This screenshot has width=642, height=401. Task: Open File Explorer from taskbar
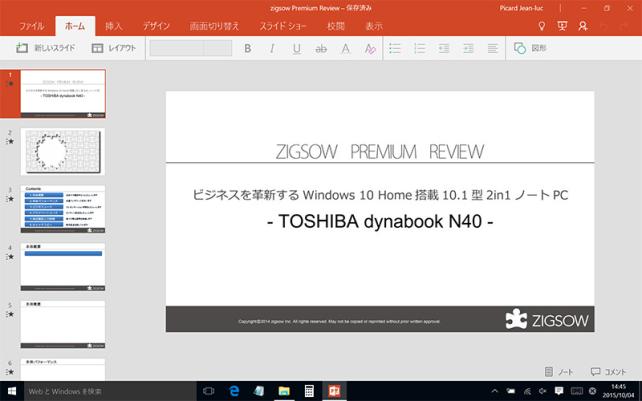tap(284, 391)
